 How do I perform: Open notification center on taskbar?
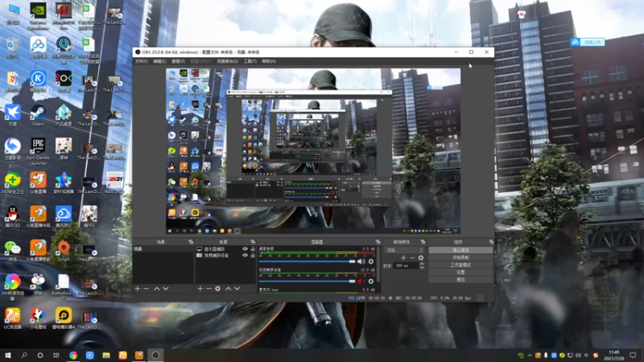coord(633,355)
